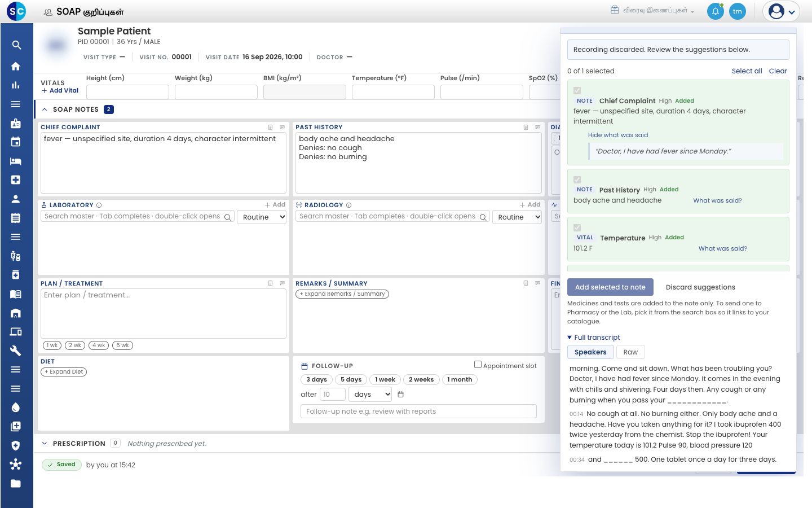Screen dimensions: 812x508
Task: Toggle the Chief Complaint suggestion checkbox
Action: coord(577,90)
